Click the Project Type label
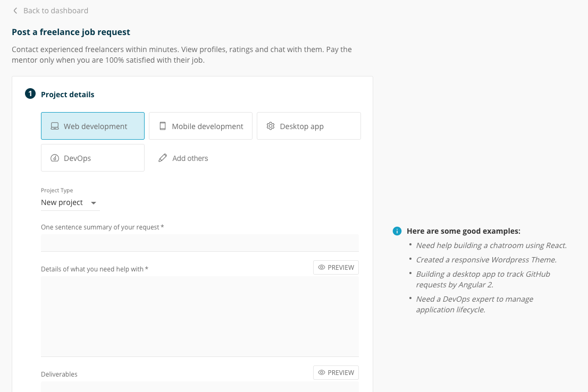This screenshot has height=392, width=588. coord(57,190)
